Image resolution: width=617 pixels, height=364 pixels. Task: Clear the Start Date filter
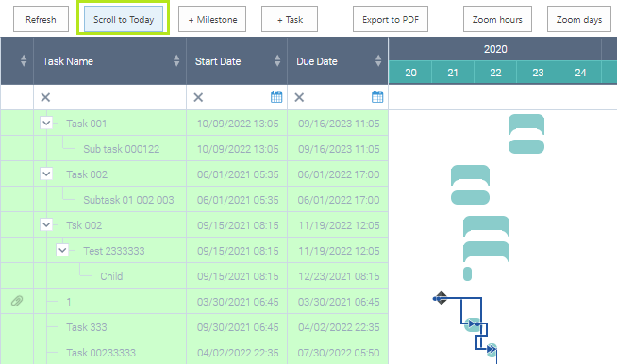[x=198, y=97]
